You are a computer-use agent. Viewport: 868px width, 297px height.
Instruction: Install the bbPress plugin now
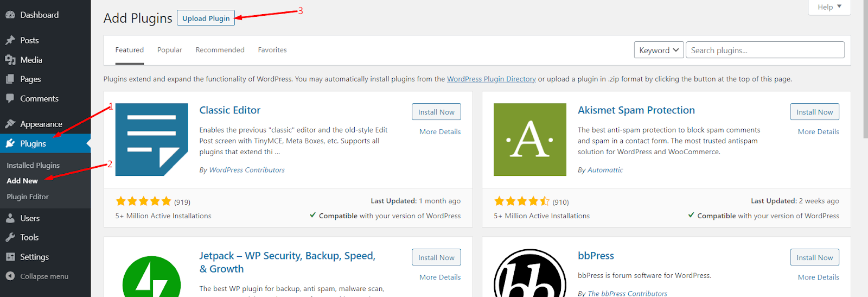(x=814, y=257)
